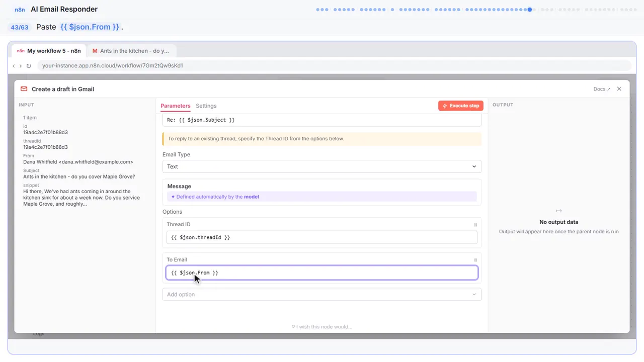Close the Create a draft in Gmail panel
Screen dimensions: 644x362
click(x=619, y=89)
